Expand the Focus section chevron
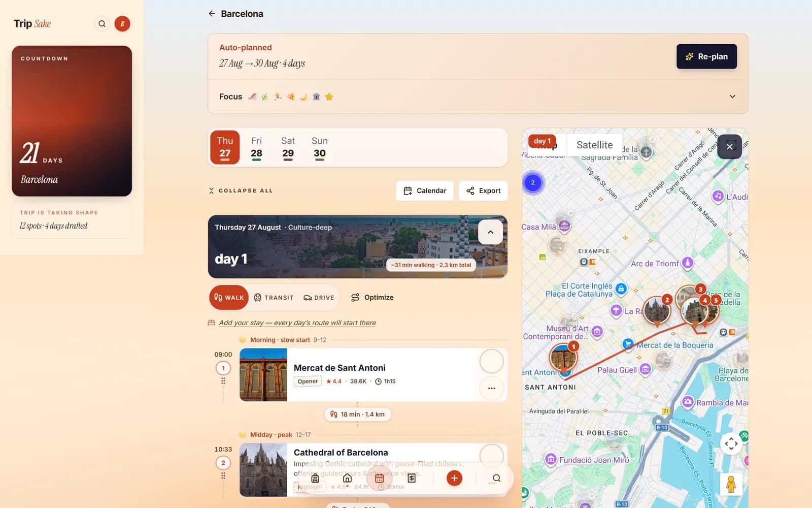This screenshot has width=812, height=508. coord(732,97)
